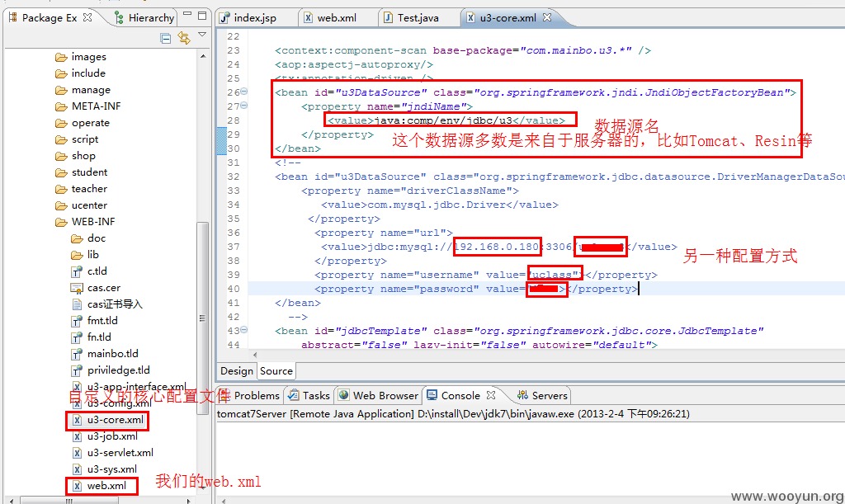
Task: Switch to the Design editor view
Action: (237, 371)
